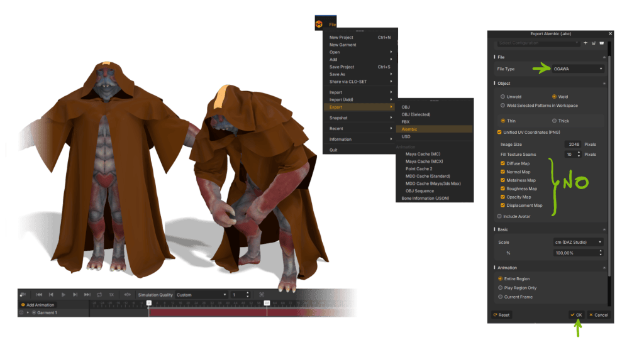Step forward one frame in the timeline
Image resolution: width=644 pixels, height=362 pixels.
point(75,295)
